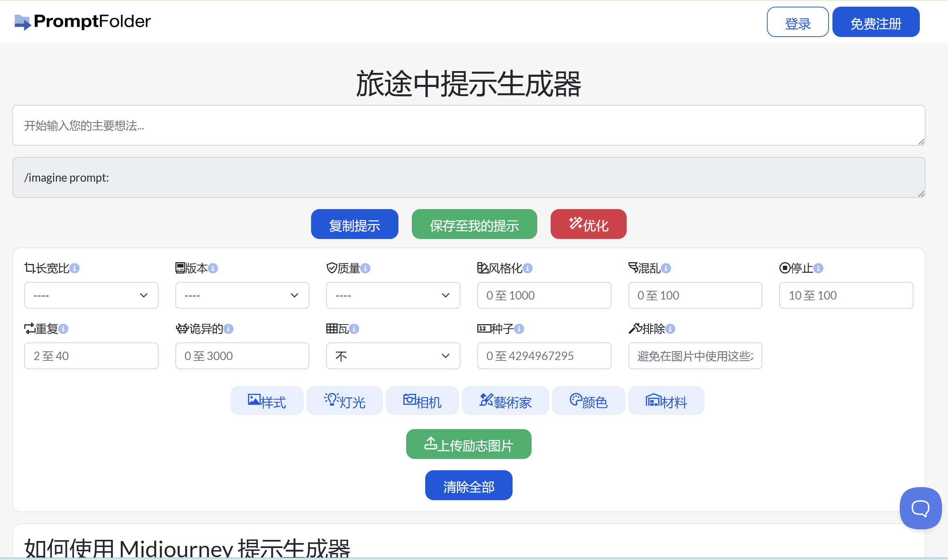Click the info icon beside 种子
This screenshot has width=948, height=560.
[519, 329]
